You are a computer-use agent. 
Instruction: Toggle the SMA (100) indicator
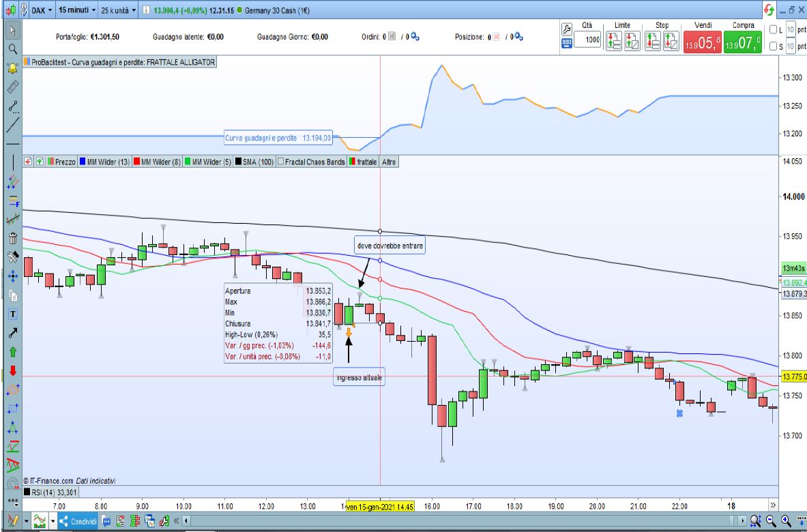click(x=254, y=162)
